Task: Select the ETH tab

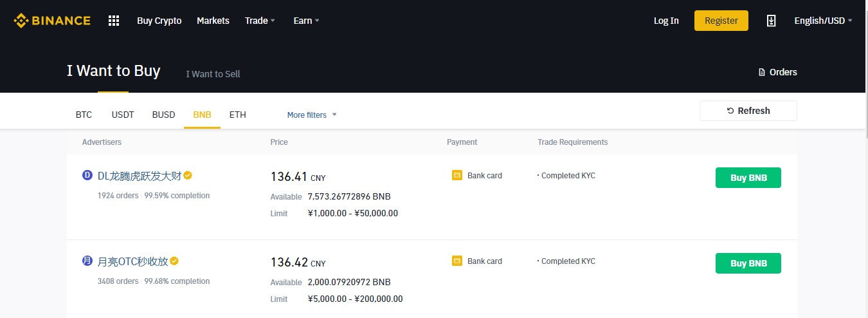Action: (x=238, y=115)
